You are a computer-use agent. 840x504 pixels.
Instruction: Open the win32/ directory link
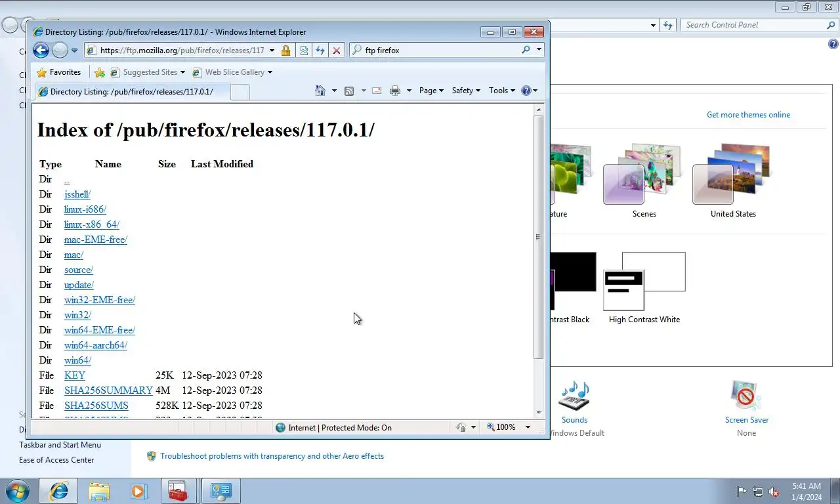tap(77, 315)
